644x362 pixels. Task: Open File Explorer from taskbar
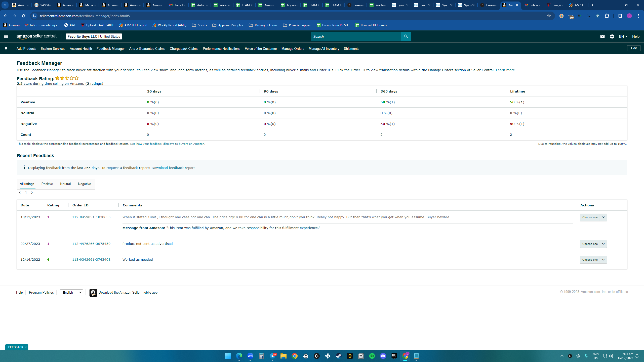pos(284,356)
